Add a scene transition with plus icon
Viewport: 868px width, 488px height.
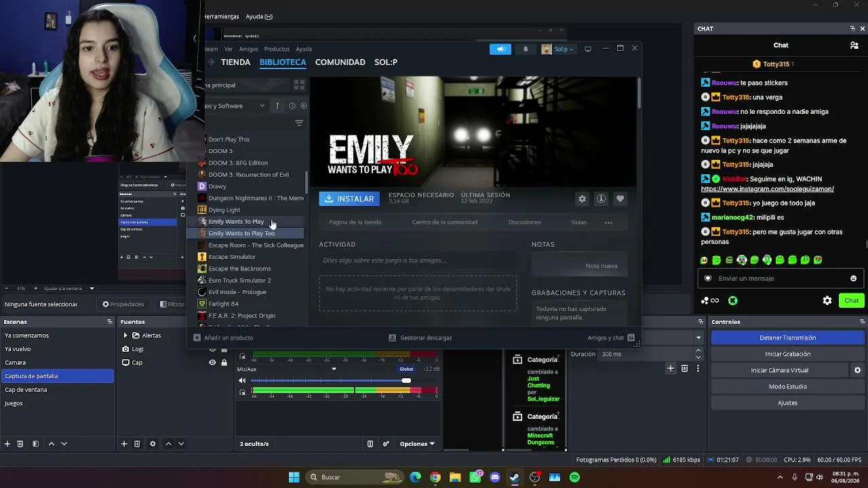pos(671,368)
